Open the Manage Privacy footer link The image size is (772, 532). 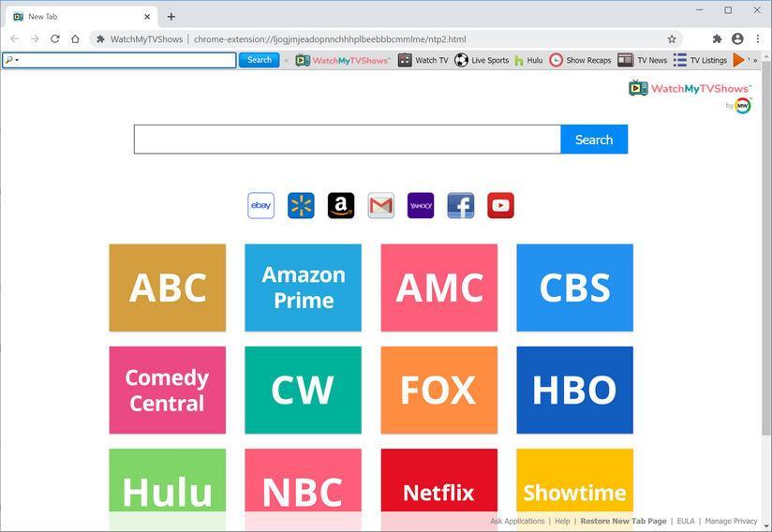pyautogui.click(x=731, y=521)
